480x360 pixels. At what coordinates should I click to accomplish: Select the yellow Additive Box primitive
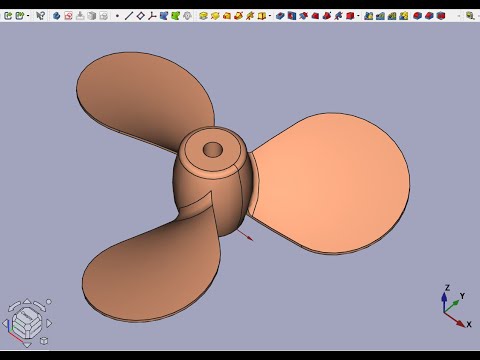point(262,15)
